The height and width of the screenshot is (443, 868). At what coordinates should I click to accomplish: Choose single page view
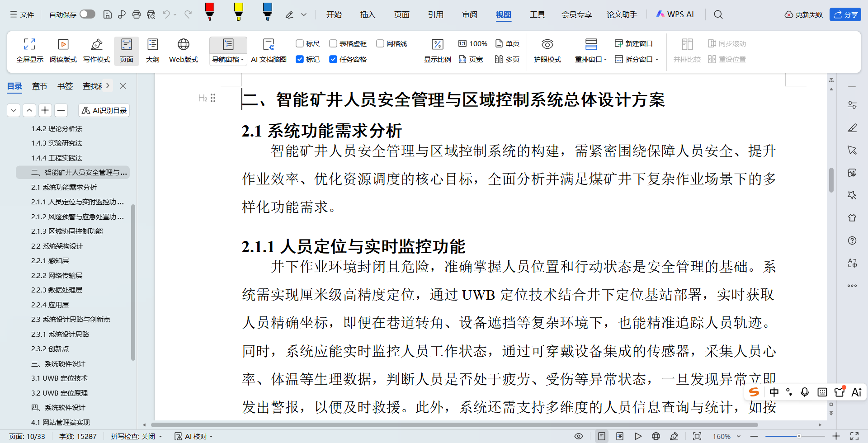pos(507,43)
